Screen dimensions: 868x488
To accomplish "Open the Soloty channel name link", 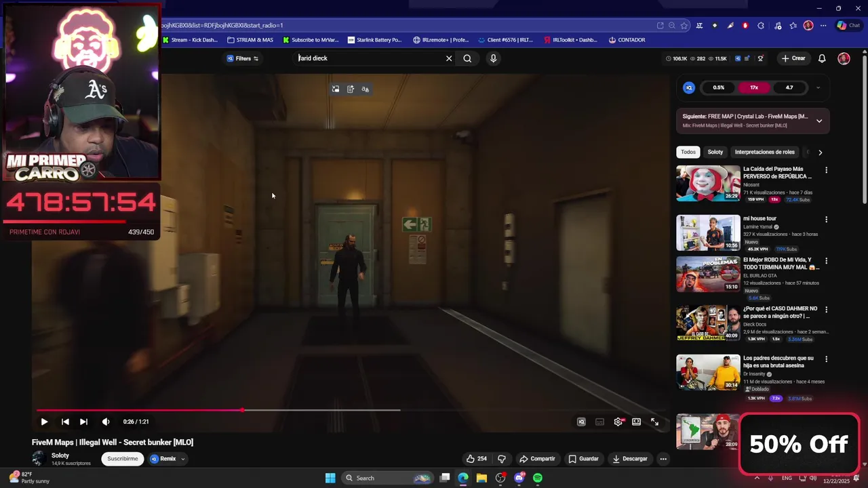I will pyautogui.click(x=60, y=455).
